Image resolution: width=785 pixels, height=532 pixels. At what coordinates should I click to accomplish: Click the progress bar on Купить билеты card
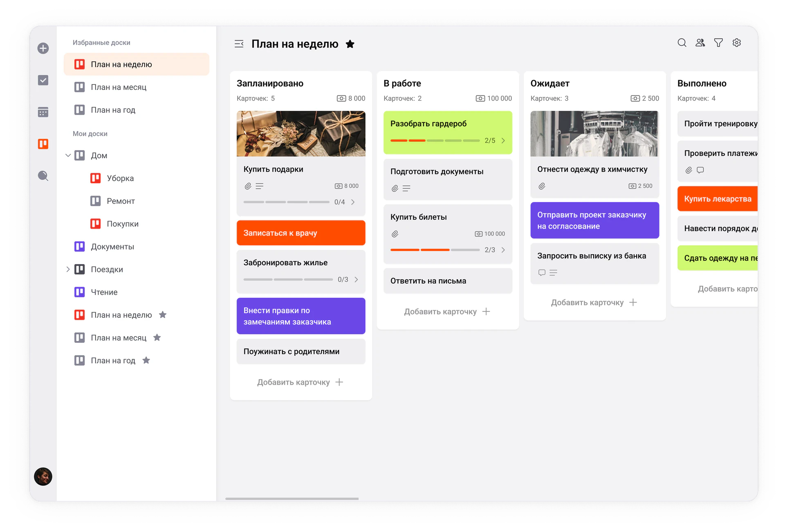[435, 250]
